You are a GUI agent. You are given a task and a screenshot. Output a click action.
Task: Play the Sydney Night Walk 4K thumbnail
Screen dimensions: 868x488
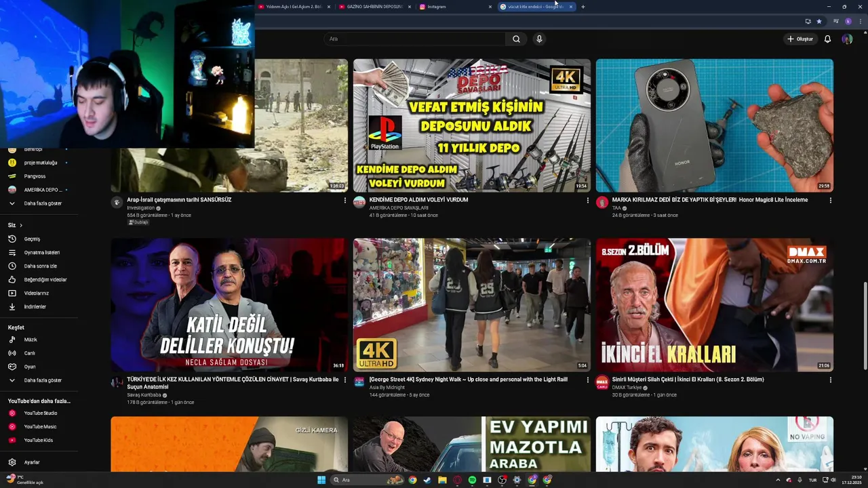pos(471,305)
